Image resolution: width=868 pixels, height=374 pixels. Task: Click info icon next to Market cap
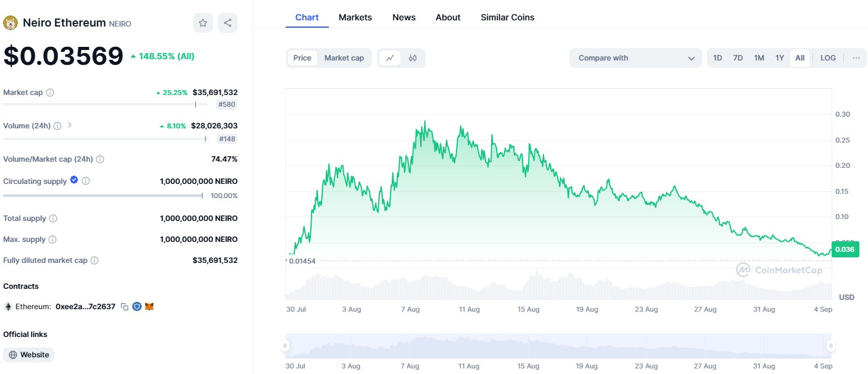(x=50, y=93)
